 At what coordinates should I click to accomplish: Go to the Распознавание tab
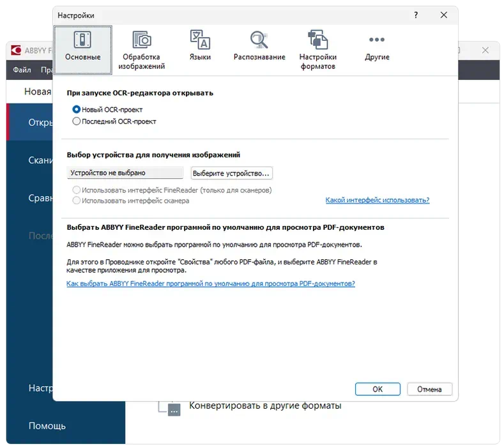click(259, 45)
